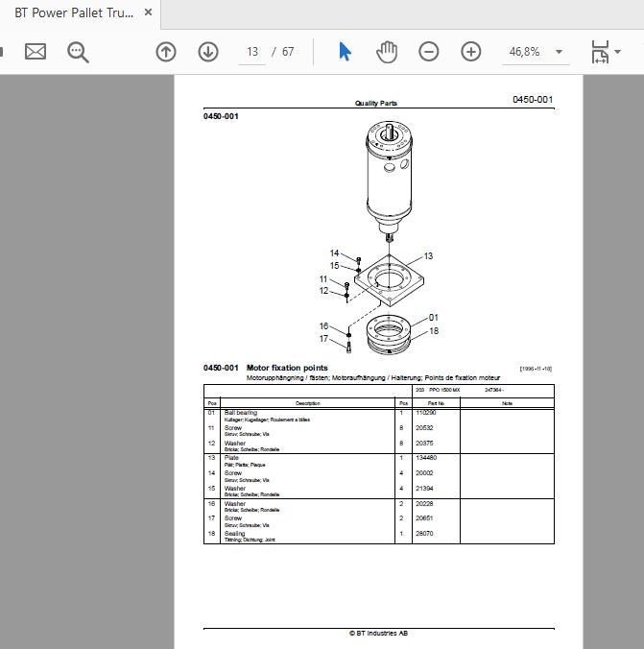Click the 'Part No' column header
The height and width of the screenshot is (649, 644).
tap(436, 403)
